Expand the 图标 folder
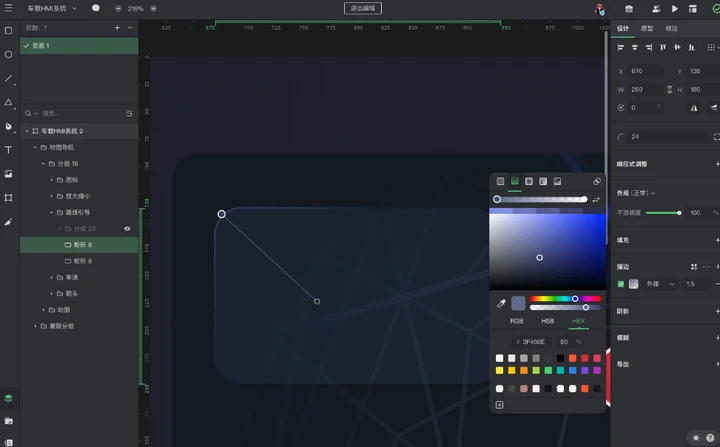720x447 pixels. 51,180
